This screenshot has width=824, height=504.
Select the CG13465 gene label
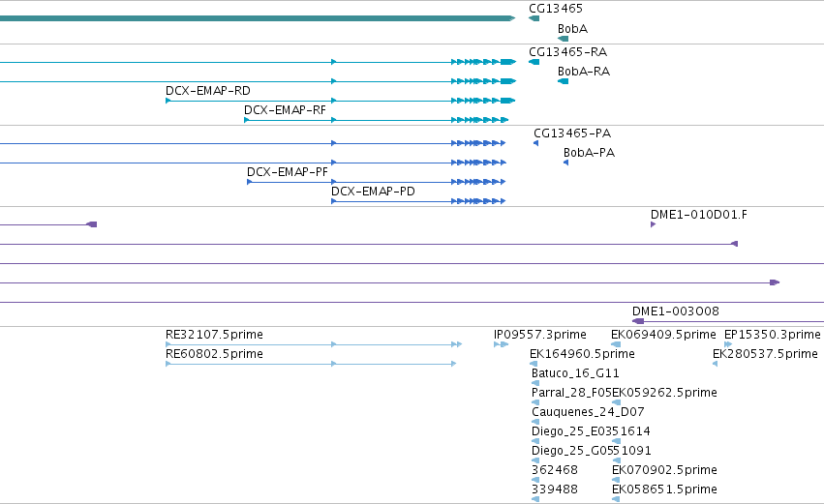(556, 9)
